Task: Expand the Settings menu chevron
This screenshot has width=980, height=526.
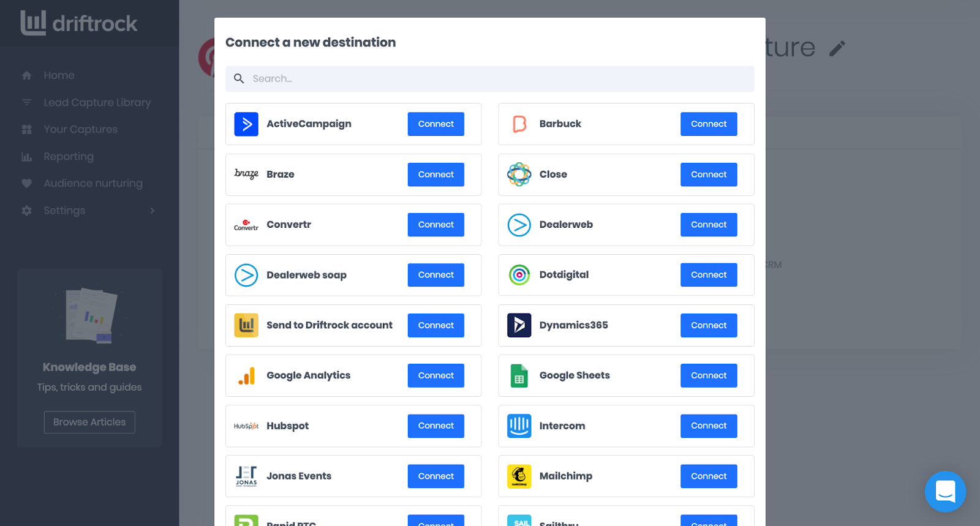Action: click(153, 211)
